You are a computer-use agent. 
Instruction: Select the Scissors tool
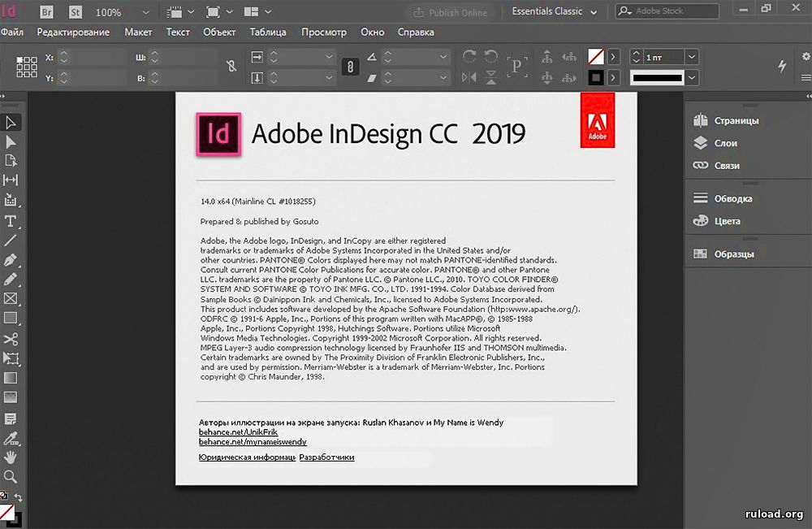pos(11,339)
